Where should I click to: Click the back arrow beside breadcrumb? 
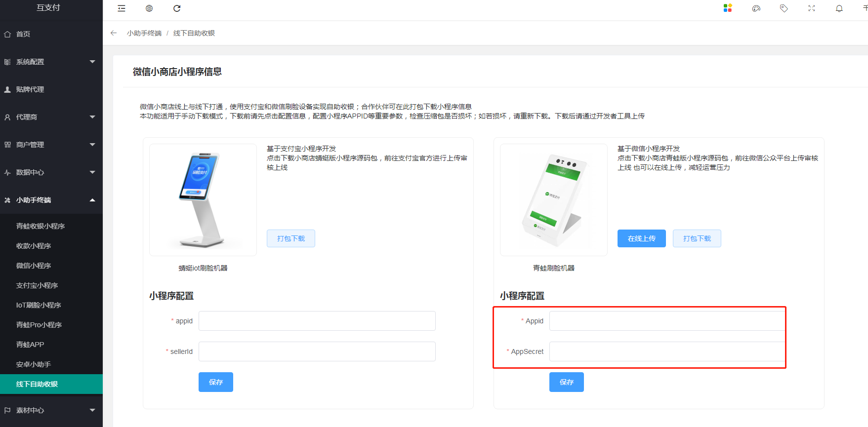pos(114,33)
